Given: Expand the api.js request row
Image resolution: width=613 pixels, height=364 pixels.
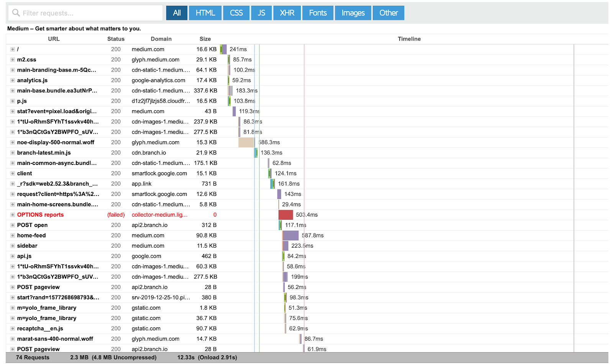Looking at the screenshot, I should (x=13, y=256).
